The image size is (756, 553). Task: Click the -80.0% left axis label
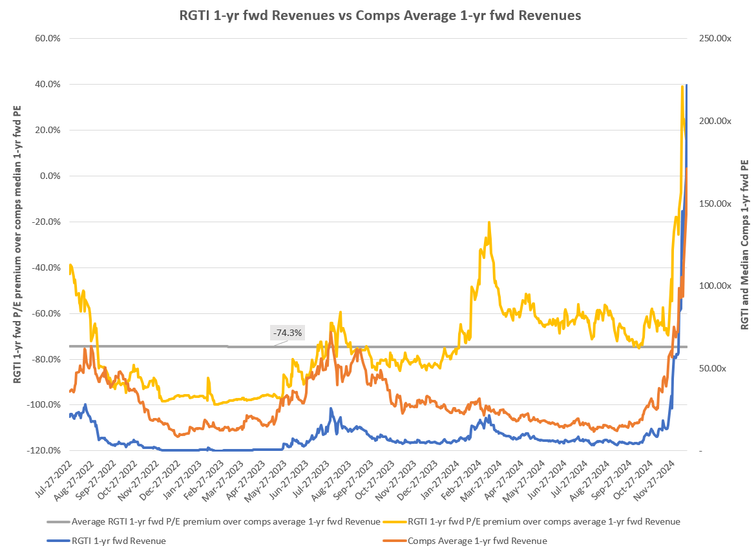[47, 359]
